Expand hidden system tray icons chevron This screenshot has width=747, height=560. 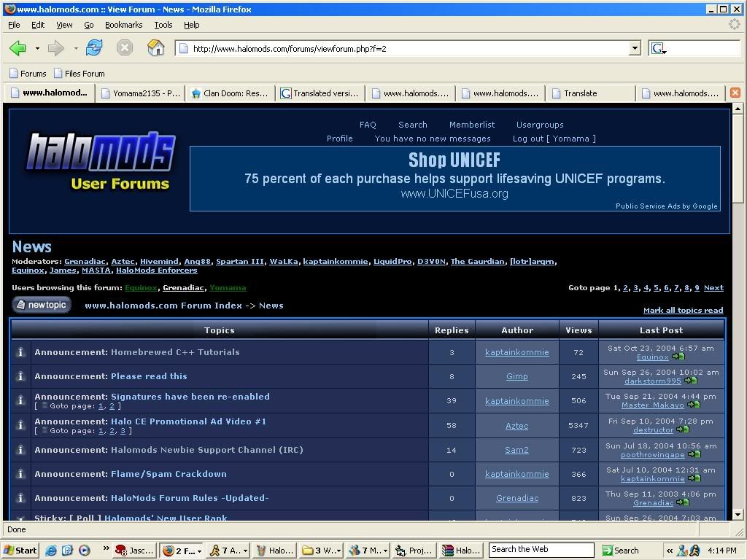(x=670, y=551)
